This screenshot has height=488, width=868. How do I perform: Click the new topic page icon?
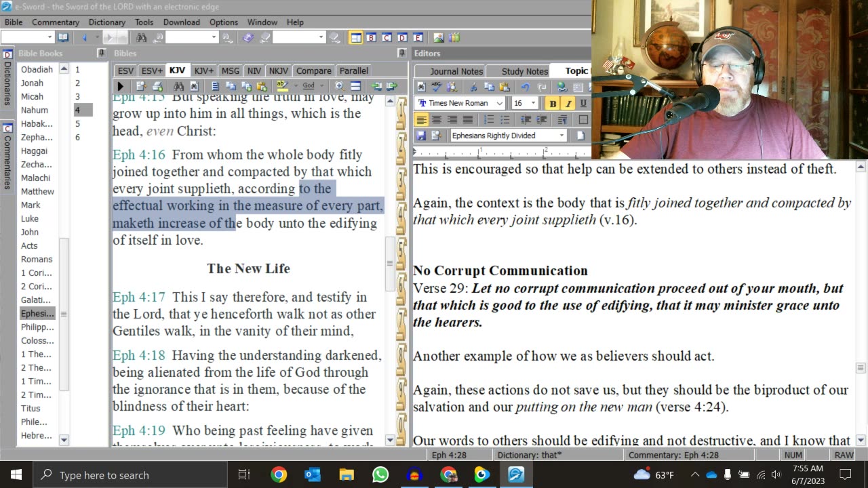click(580, 136)
